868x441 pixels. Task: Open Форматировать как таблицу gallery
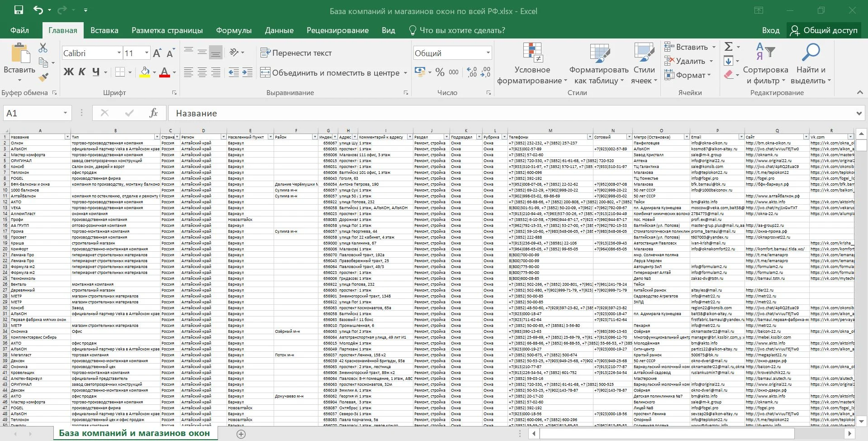(x=599, y=63)
